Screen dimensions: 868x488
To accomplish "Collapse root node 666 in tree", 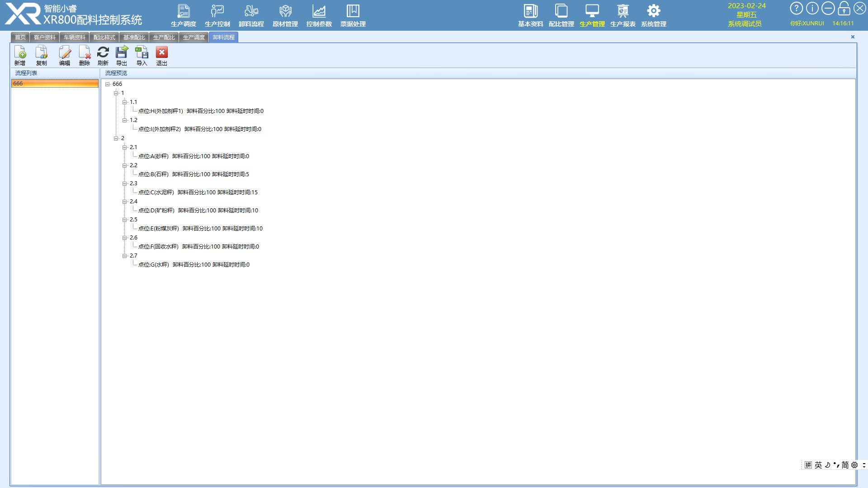I will point(108,84).
